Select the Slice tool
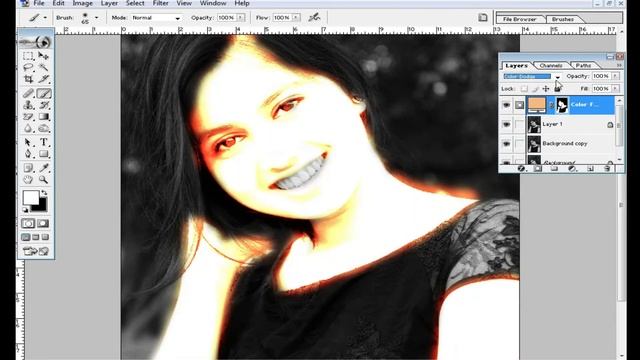The height and width of the screenshot is (360, 640). (x=43, y=79)
